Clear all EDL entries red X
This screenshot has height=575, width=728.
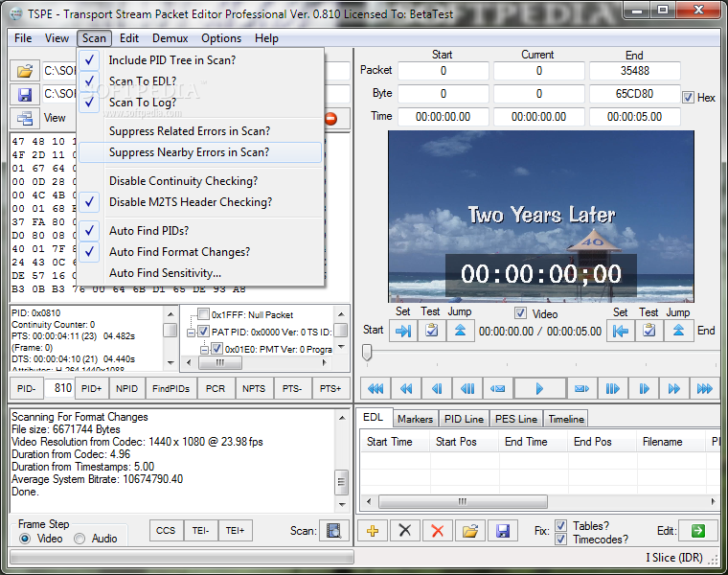point(438,530)
